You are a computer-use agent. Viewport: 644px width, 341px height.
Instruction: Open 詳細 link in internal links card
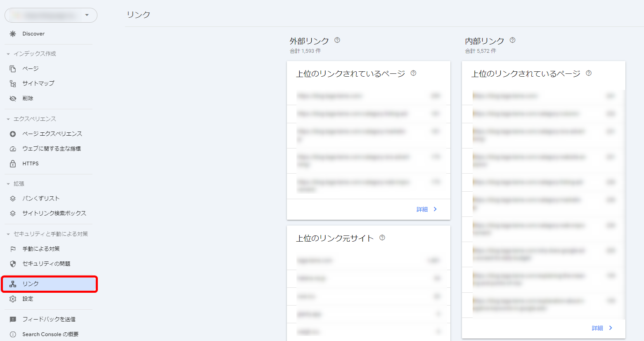(x=597, y=328)
